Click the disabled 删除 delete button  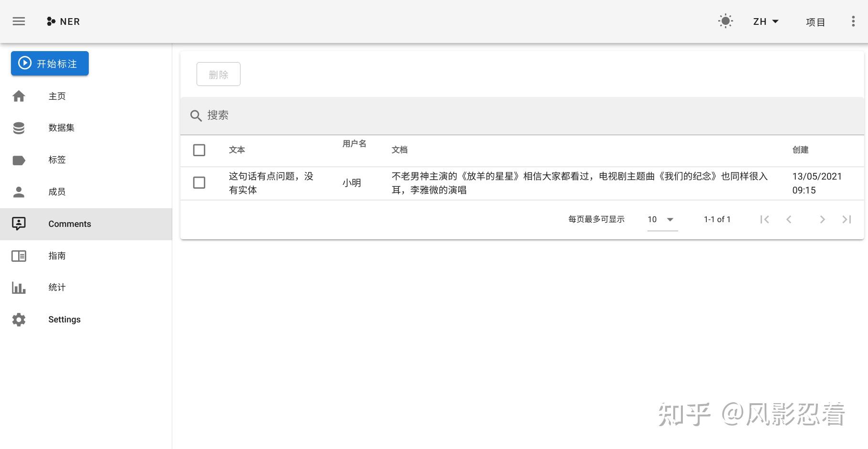coord(218,74)
